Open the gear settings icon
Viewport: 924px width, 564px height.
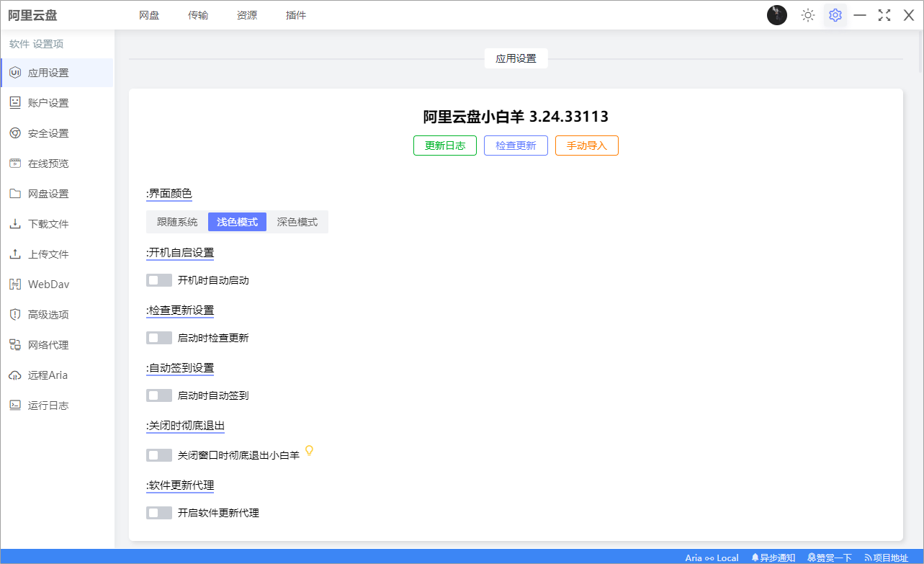pos(835,15)
